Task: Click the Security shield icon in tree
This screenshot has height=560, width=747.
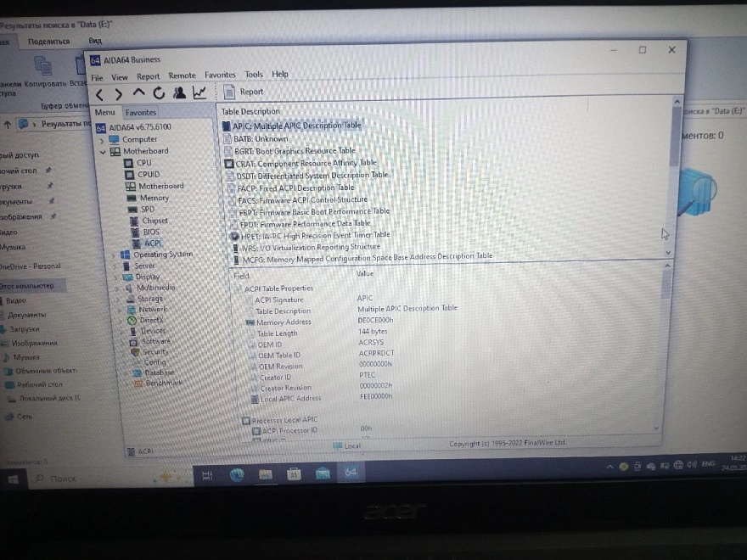Action: [135, 352]
